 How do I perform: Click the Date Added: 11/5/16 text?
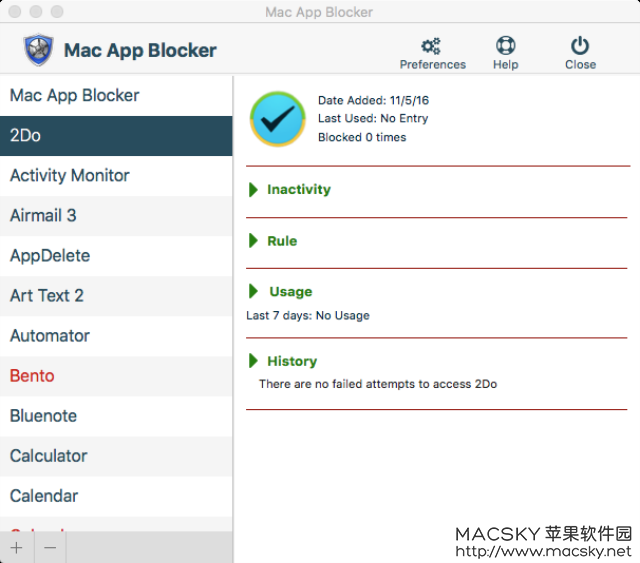(373, 100)
